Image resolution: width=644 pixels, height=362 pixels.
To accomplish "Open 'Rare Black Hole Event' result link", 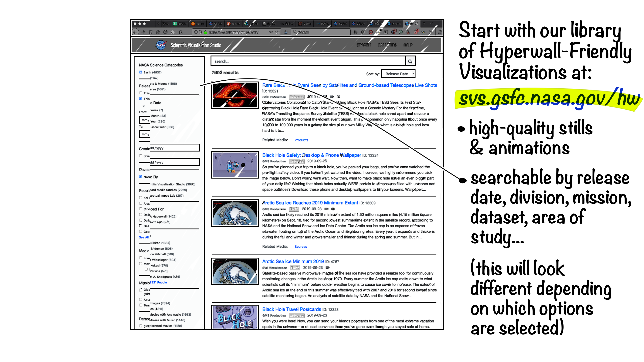I will [350, 85].
